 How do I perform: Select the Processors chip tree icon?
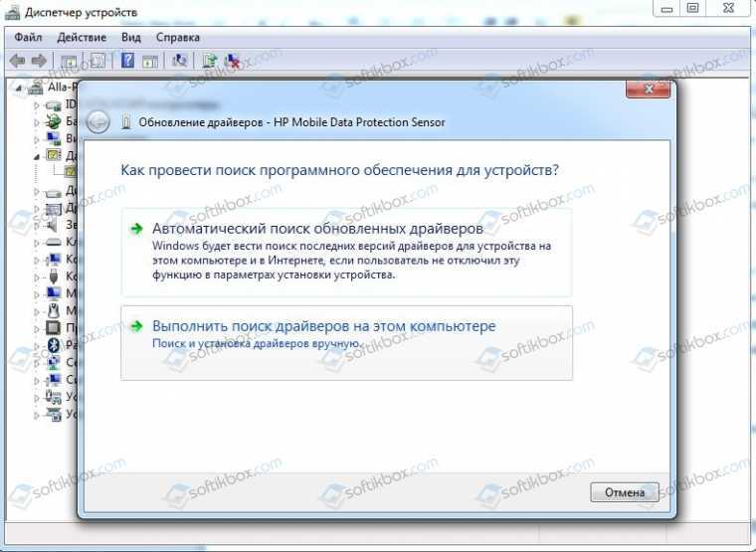pos(53,328)
